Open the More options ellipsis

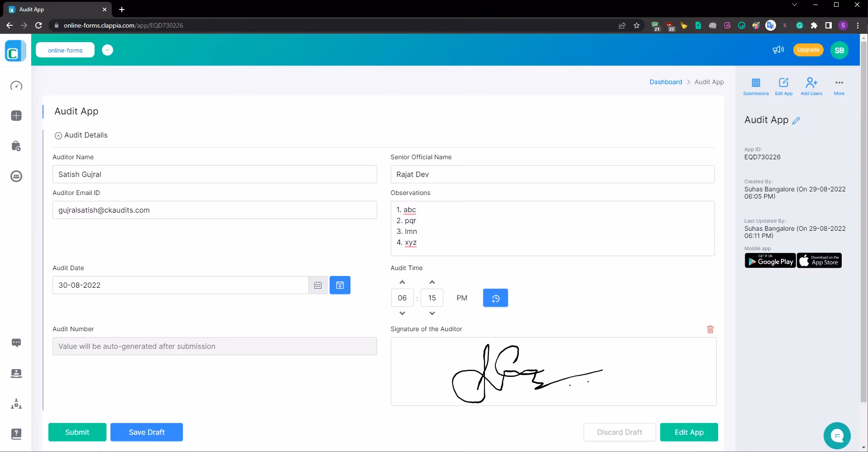(x=839, y=86)
